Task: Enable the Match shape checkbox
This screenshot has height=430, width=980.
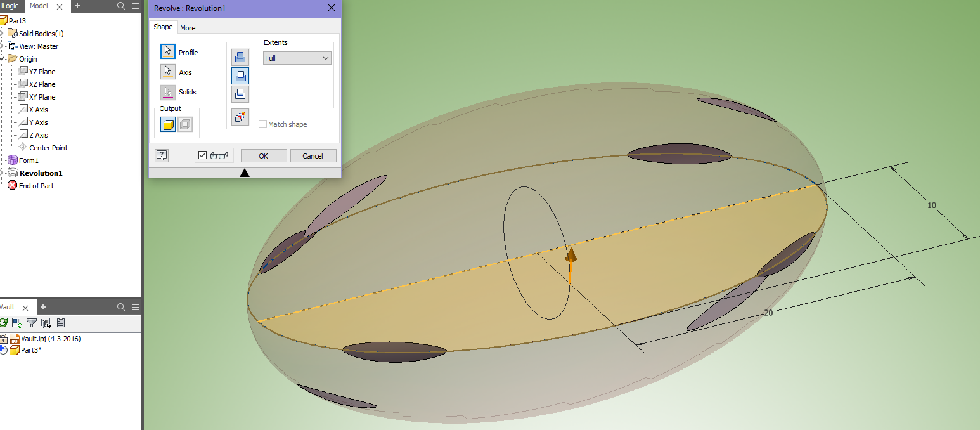Action: point(263,124)
